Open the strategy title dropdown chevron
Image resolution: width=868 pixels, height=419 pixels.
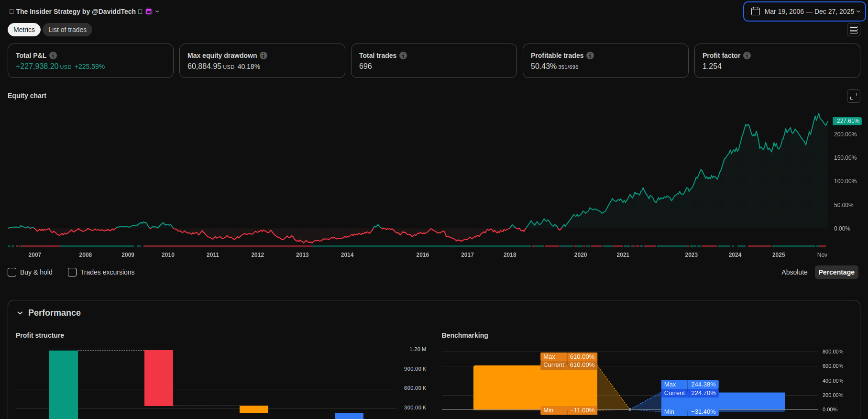[x=157, y=11]
